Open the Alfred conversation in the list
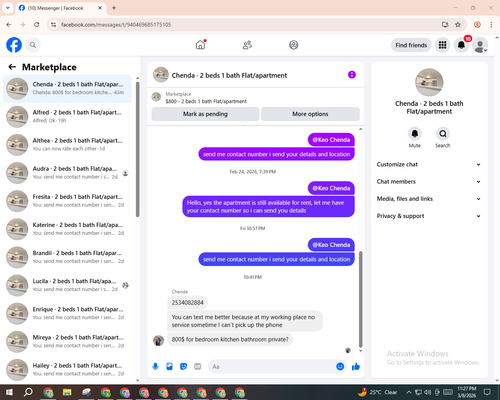The image size is (500, 400). (x=68, y=117)
